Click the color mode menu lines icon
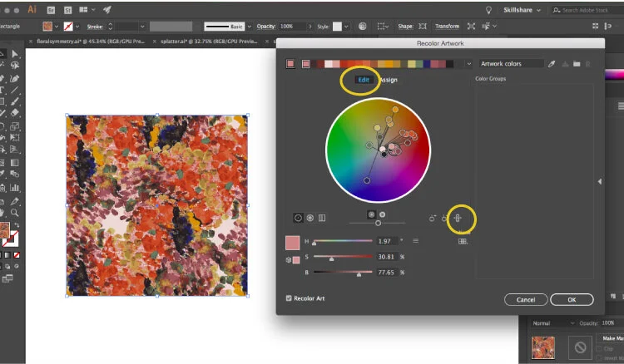 415,241
